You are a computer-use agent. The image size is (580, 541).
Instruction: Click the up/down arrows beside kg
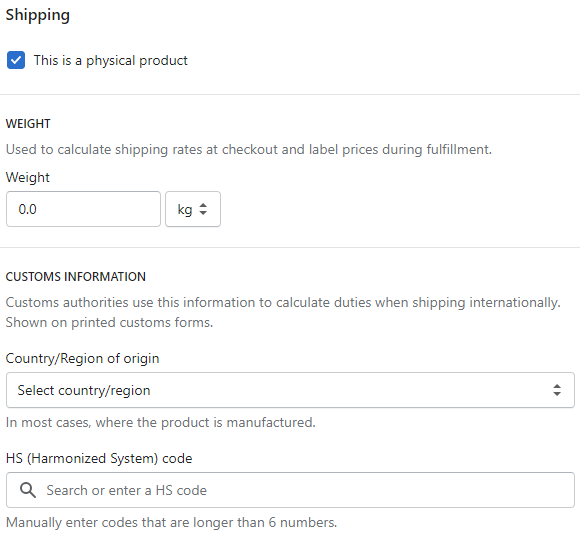pyautogui.click(x=203, y=209)
